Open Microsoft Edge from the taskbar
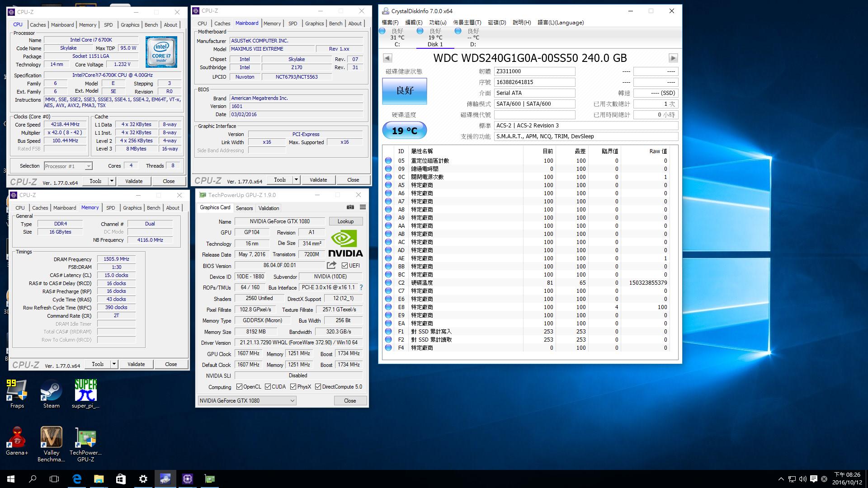Viewport: 868px width, 488px height. click(77, 479)
